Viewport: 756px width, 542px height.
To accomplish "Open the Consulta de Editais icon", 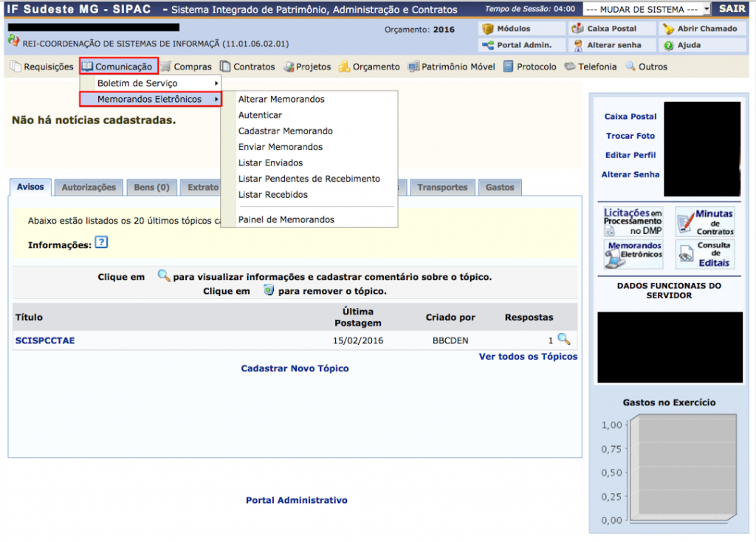I will pyautogui.click(x=705, y=254).
